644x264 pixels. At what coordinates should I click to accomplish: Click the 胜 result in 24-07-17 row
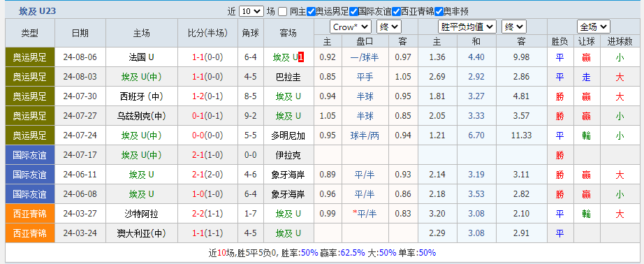point(559,155)
